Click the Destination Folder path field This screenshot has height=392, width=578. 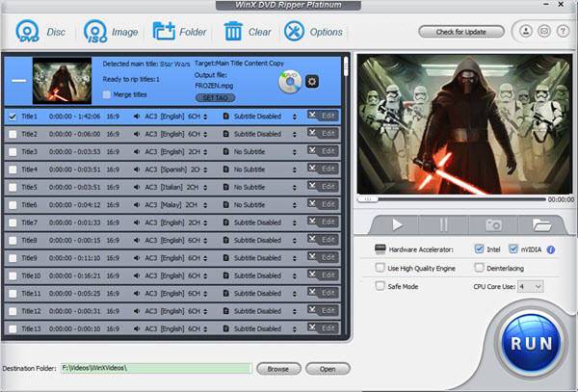pyautogui.click(x=156, y=368)
